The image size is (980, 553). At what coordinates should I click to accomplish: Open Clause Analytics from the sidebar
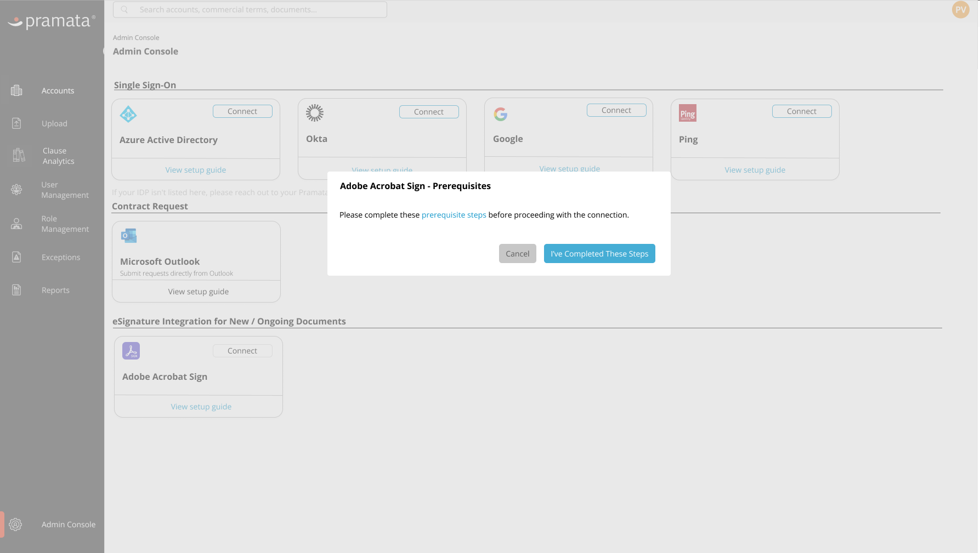pyautogui.click(x=58, y=156)
